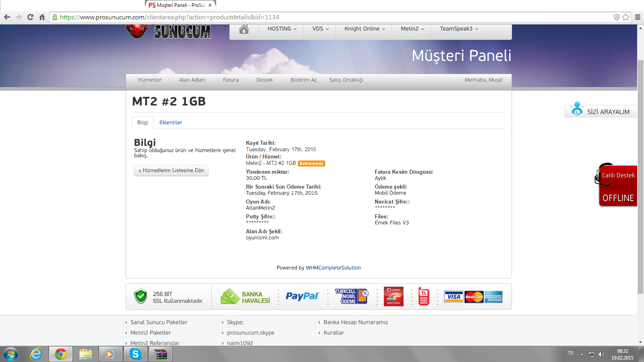This screenshot has height=362, width=644.
Task: Open the browser home page icon
Action: [x=42, y=17]
